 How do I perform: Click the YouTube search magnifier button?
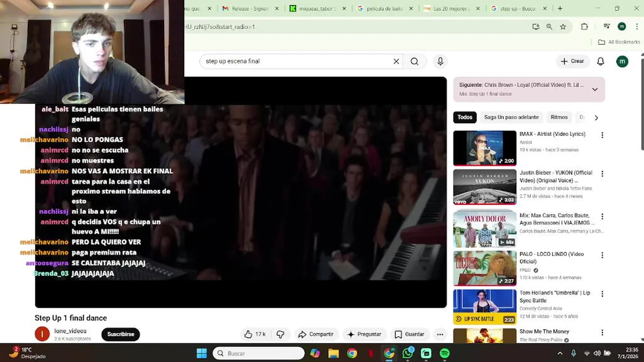coord(414,61)
